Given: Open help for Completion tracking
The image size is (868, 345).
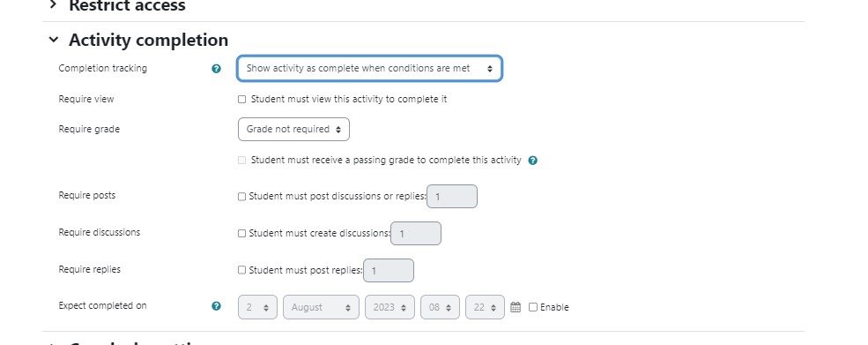Looking at the screenshot, I should point(217,69).
